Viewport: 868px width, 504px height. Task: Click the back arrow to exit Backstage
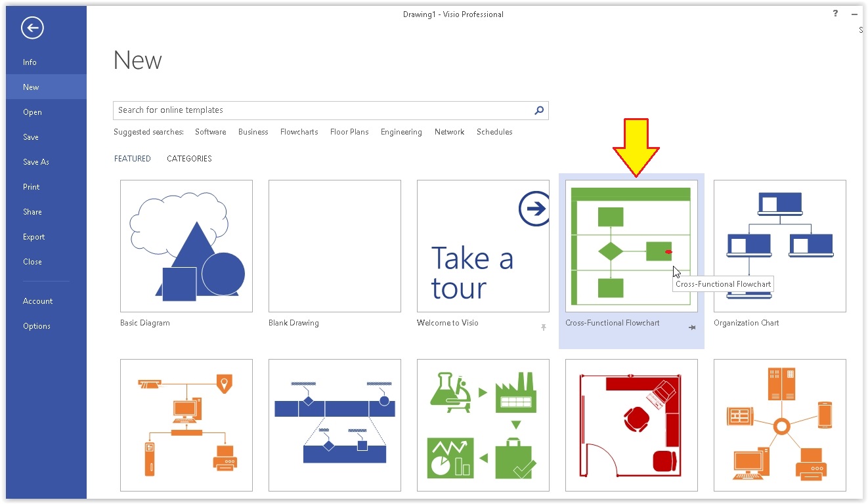pyautogui.click(x=32, y=28)
